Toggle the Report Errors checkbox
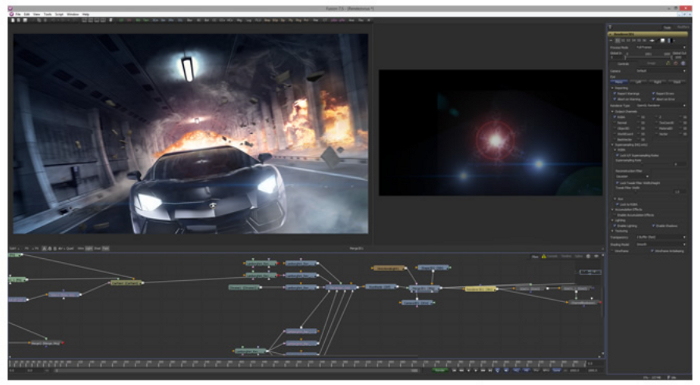The image size is (700, 385). coord(654,93)
